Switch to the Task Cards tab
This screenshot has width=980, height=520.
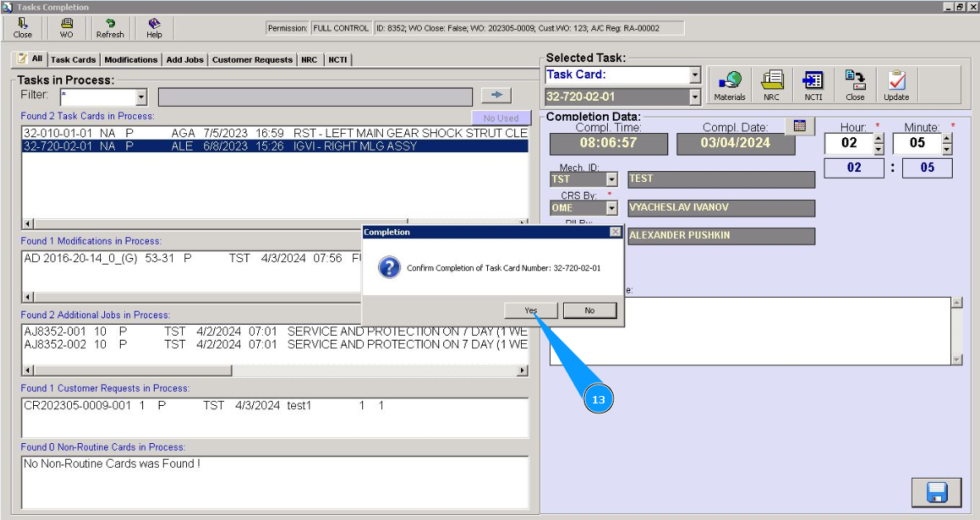(x=73, y=60)
